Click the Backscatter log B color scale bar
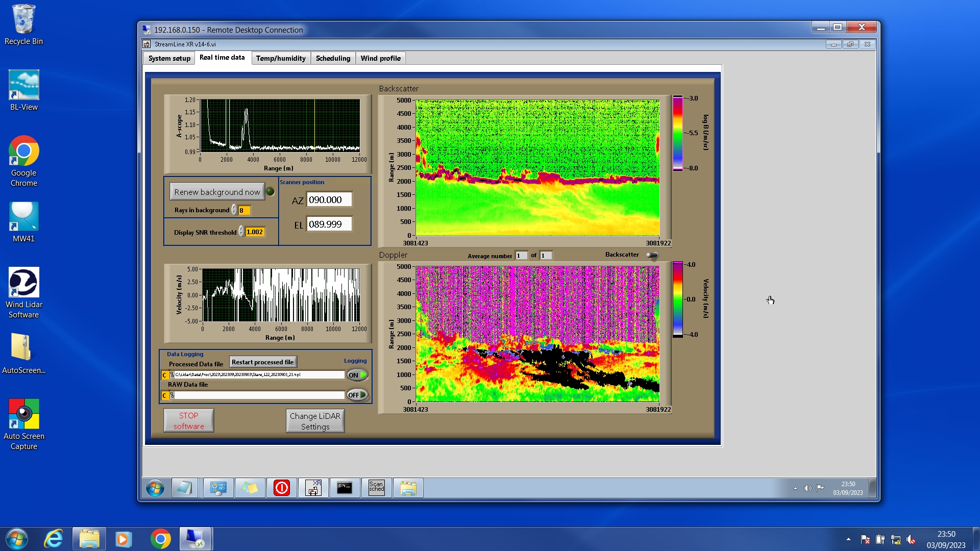Screen dimensions: 980x551 pyautogui.click(x=677, y=133)
